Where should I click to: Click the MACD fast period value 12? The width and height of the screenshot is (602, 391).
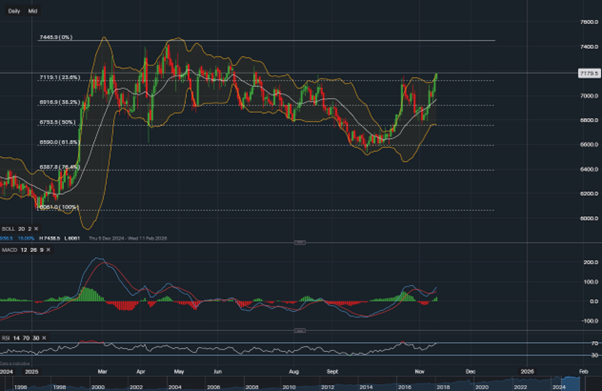click(24, 250)
